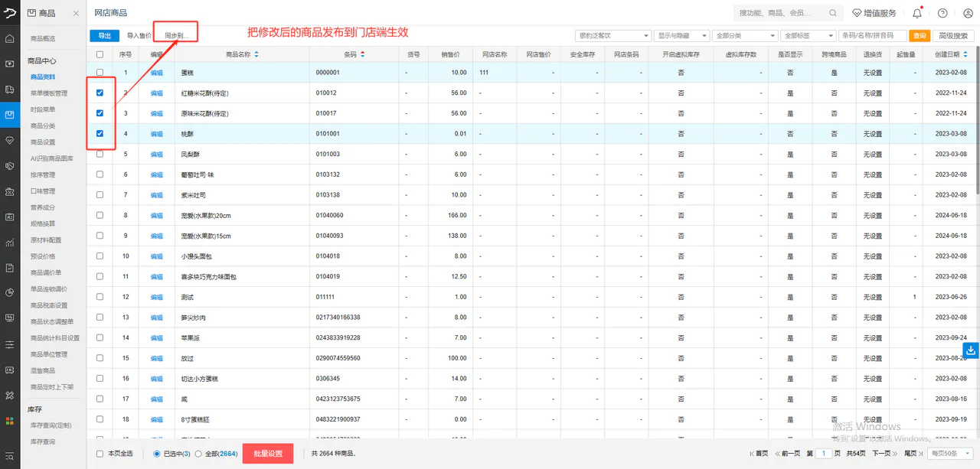The height and width of the screenshot is (469, 980).
Task: Sort by 商品名称 column arrows
Action: (256, 54)
